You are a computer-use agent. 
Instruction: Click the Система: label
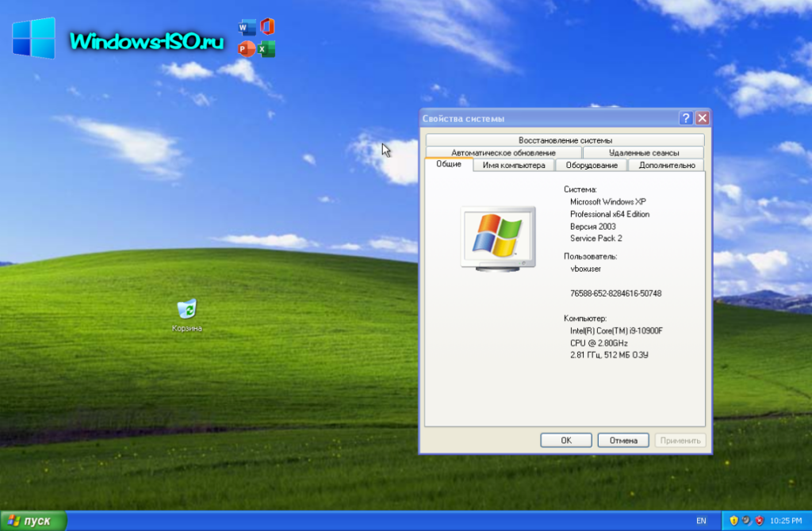coord(580,189)
